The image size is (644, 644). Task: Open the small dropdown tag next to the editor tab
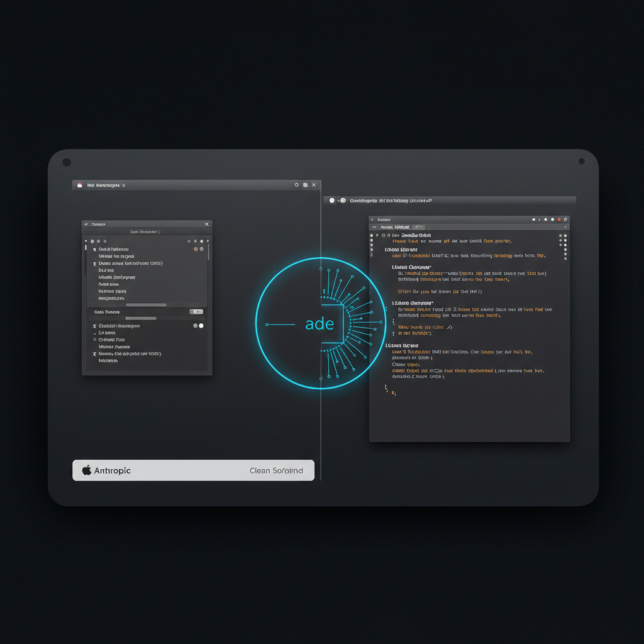[x=418, y=227]
